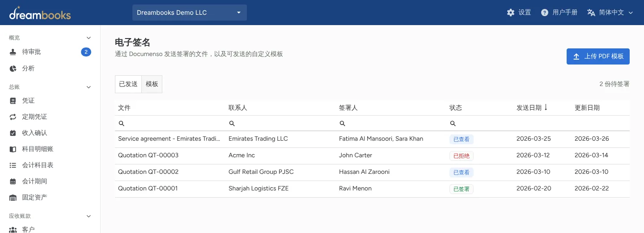
Task: Open 凭证 in the sidebar
Action: tap(50, 101)
